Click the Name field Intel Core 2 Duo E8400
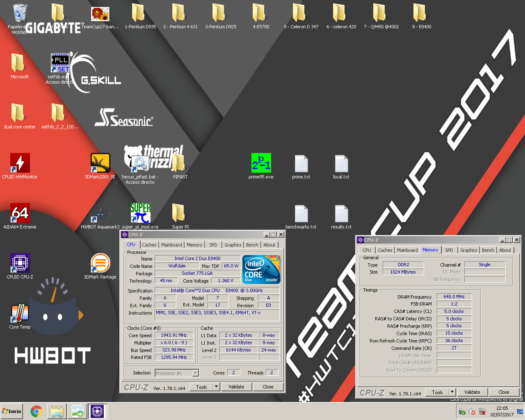Image resolution: width=525 pixels, height=420 pixels. pyautogui.click(x=197, y=258)
